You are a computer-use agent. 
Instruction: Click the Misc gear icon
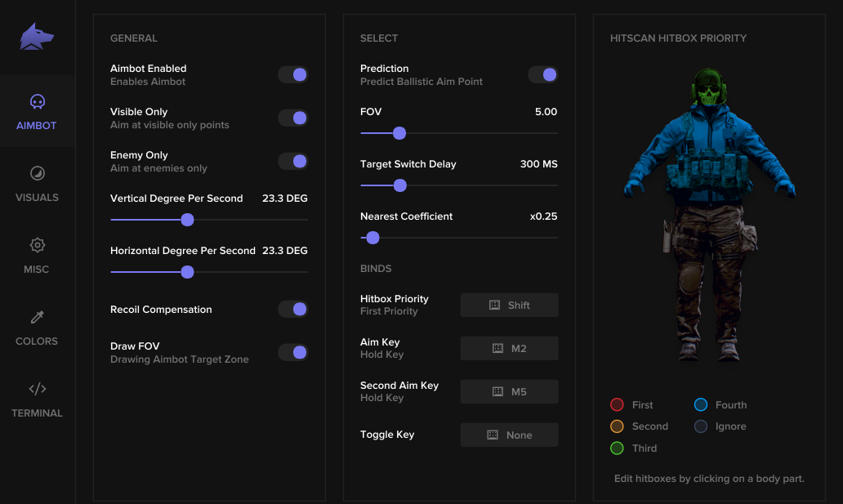point(37,245)
